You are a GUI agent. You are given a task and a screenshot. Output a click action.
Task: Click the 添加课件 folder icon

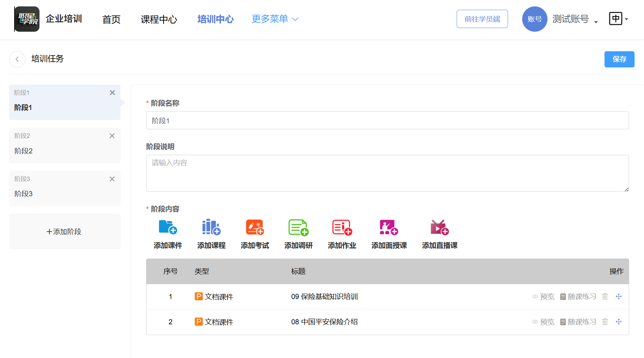168,227
